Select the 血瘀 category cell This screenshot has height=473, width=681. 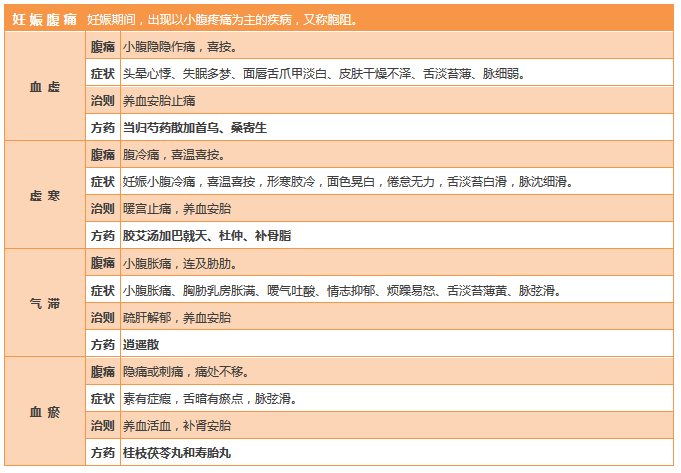click(45, 412)
